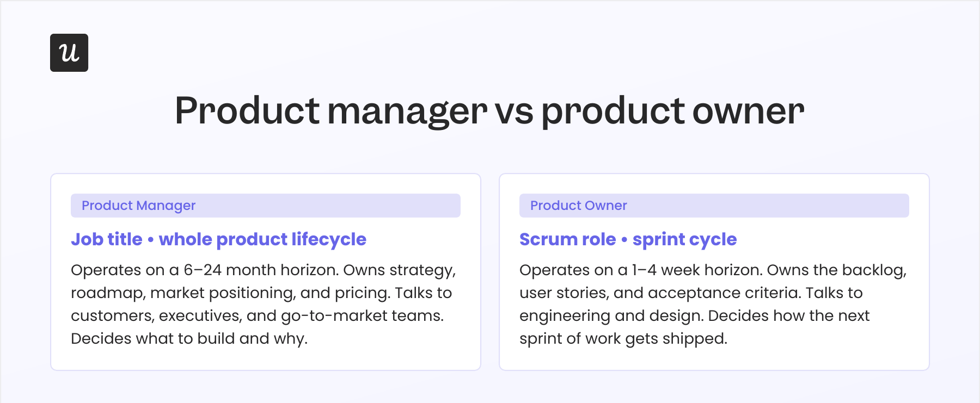Image resolution: width=980 pixels, height=403 pixels.
Task: Click the 'roadmap, market positioning' line
Action: coord(183,293)
